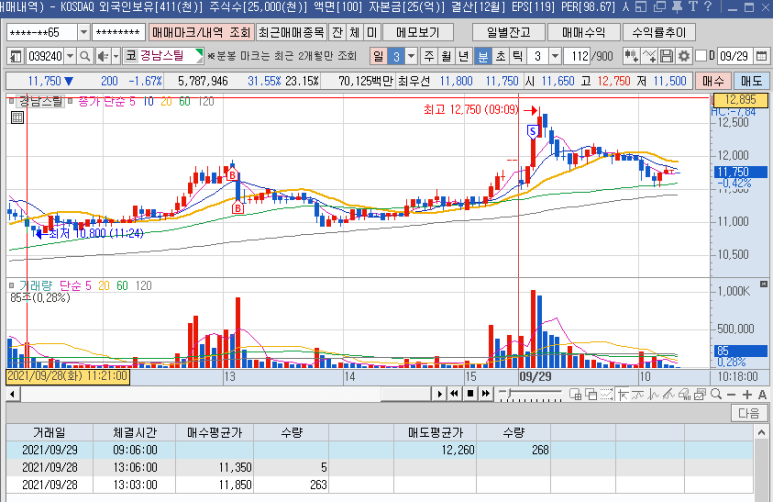Select the 틱 (tick) period toggle

(x=517, y=56)
